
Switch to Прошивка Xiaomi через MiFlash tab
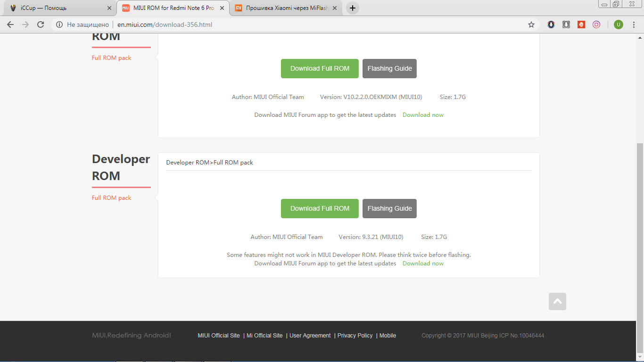click(286, 8)
